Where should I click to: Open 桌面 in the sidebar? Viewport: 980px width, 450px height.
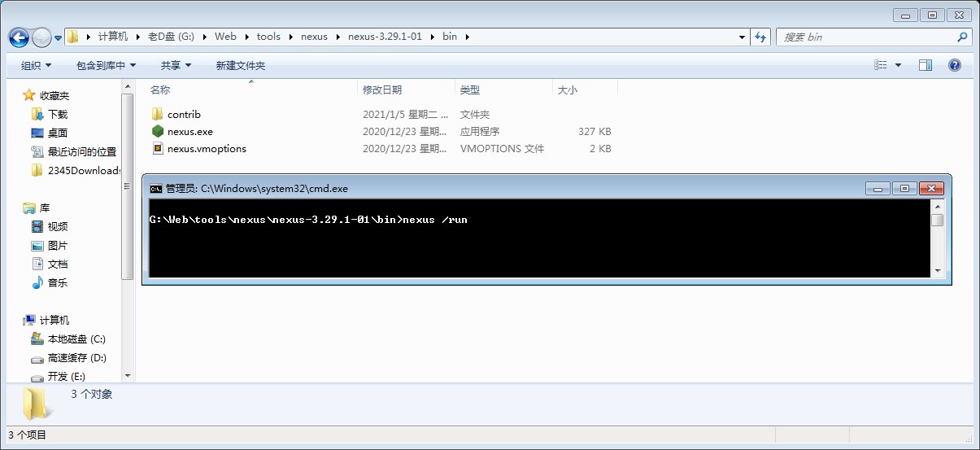coord(58,133)
